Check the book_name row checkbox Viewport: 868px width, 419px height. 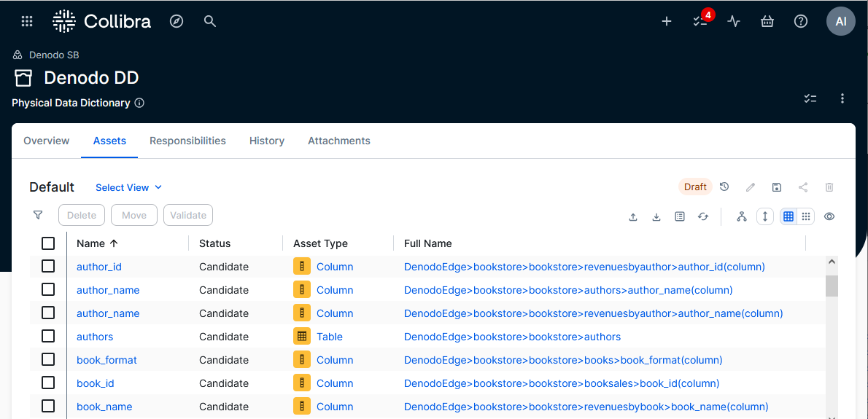click(48, 407)
